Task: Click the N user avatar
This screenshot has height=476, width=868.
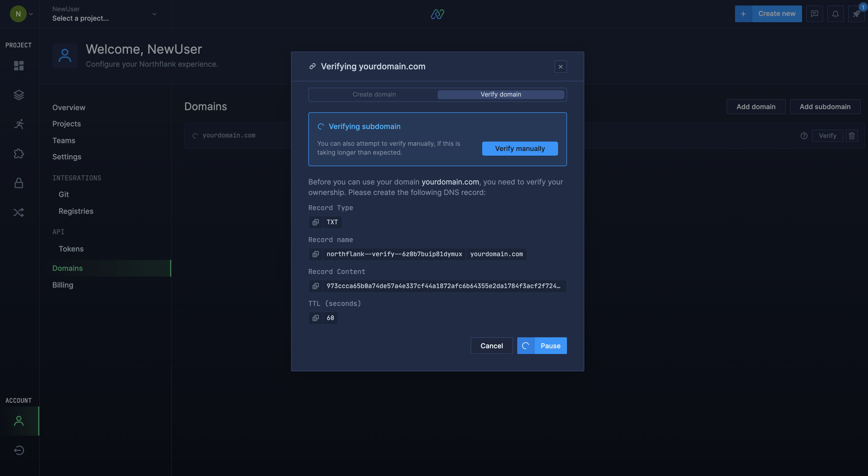Action: point(18,14)
